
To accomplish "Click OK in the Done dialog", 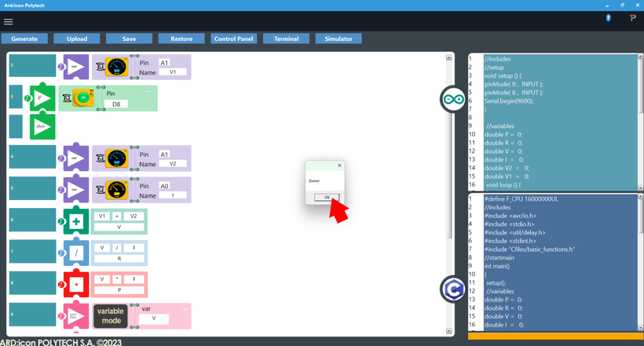I will (326, 197).
